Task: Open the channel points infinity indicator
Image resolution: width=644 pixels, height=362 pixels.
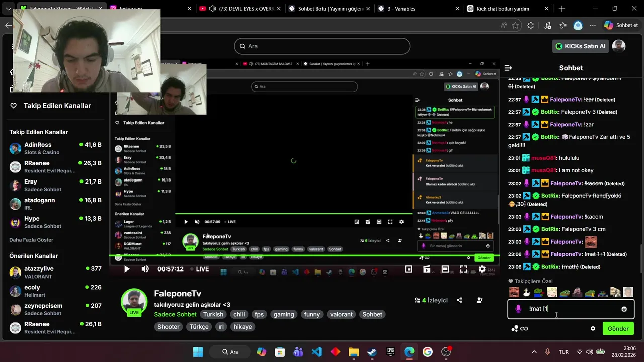Action: pos(519,329)
